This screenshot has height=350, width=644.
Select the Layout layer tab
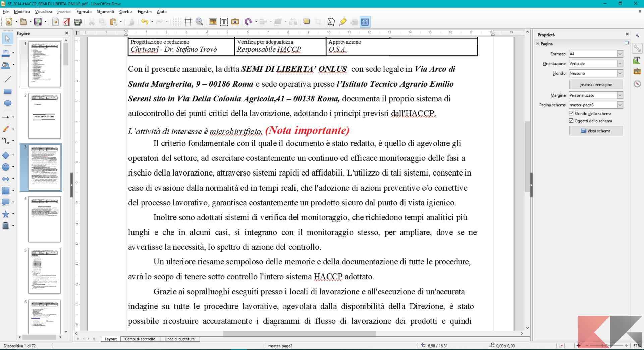pos(111,339)
